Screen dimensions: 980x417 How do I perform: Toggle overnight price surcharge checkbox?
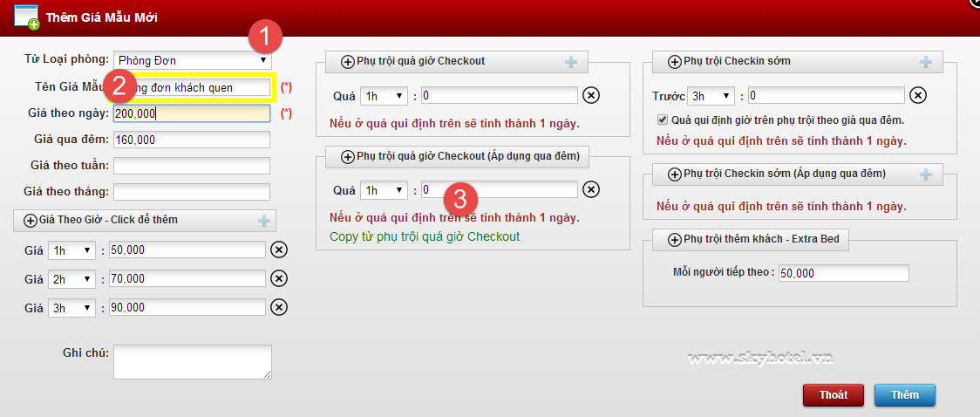click(663, 120)
